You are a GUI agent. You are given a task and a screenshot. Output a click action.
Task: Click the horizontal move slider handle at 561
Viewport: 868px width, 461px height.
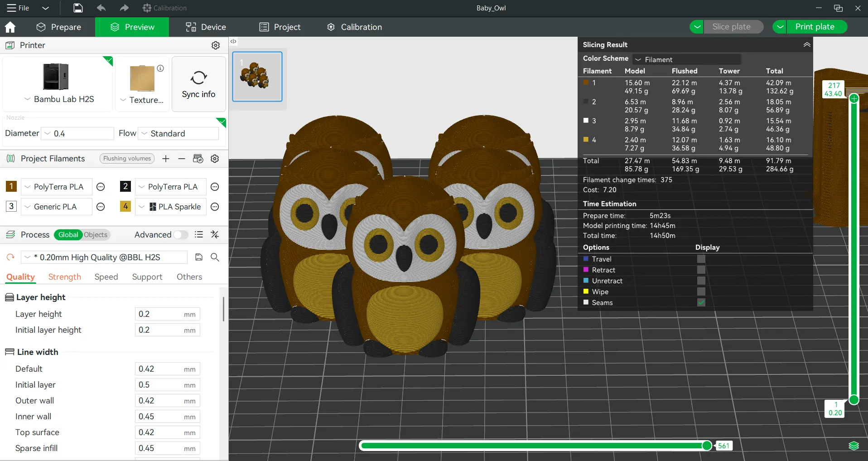(707, 446)
